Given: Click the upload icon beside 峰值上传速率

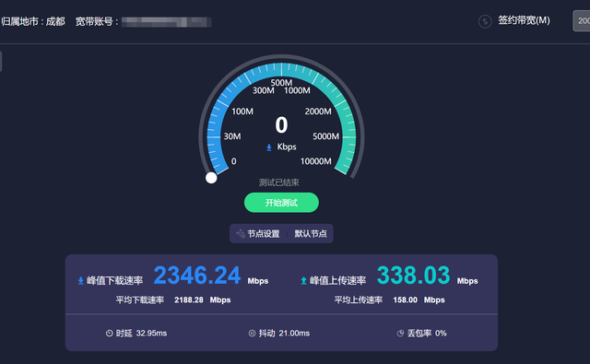Looking at the screenshot, I should 303,281.
